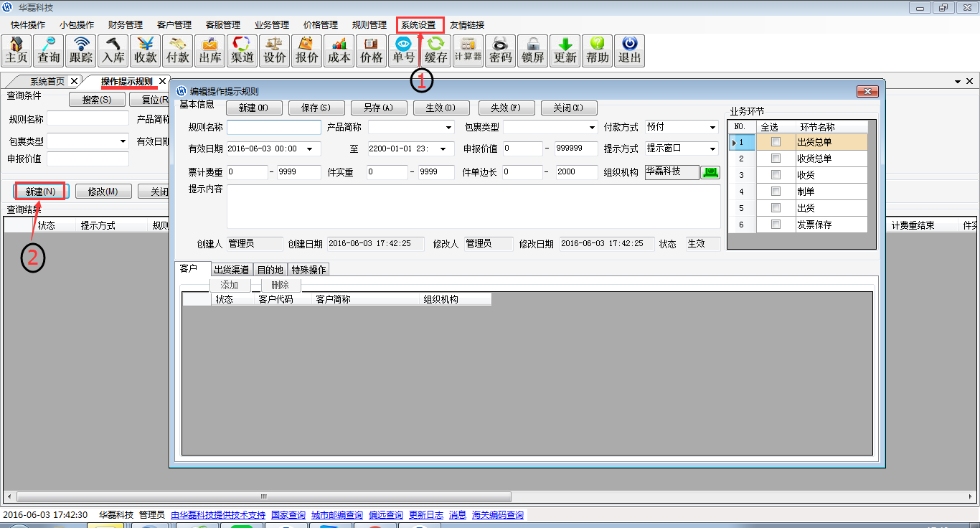980x528 pixels.
Task: Open the 查询 search toolbar icon
Action: click(x=49, y=51)
